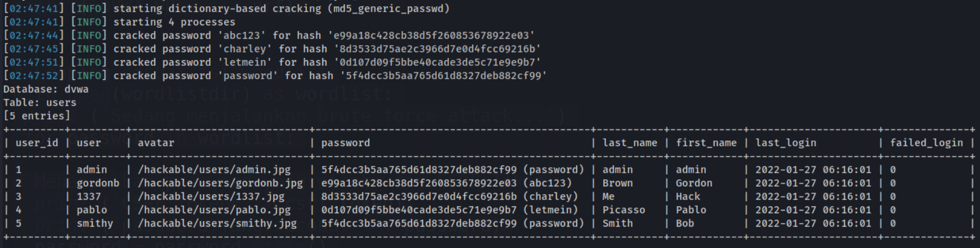The height and width of the screenshot is (248, 980).
Task: Select the first name "Bob"
Action: (685, 223)
